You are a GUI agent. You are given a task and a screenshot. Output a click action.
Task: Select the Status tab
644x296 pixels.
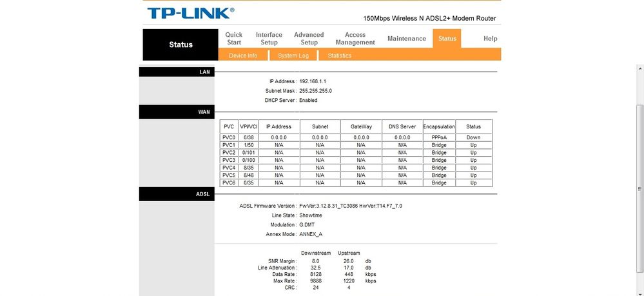447,39
